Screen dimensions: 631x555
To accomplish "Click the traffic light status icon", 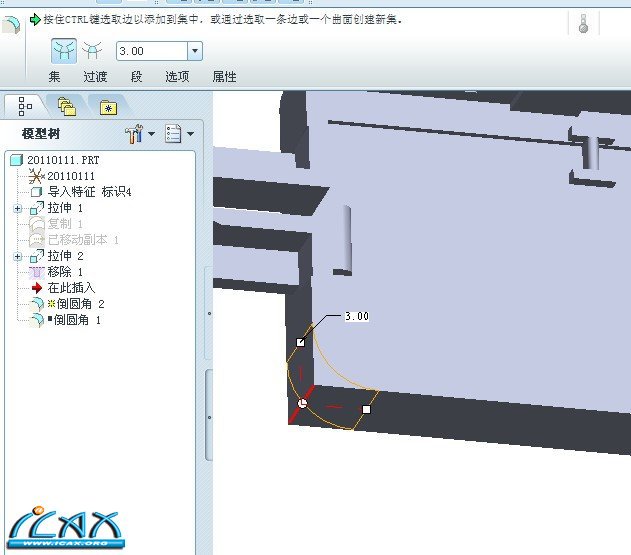I will (583, 24).
